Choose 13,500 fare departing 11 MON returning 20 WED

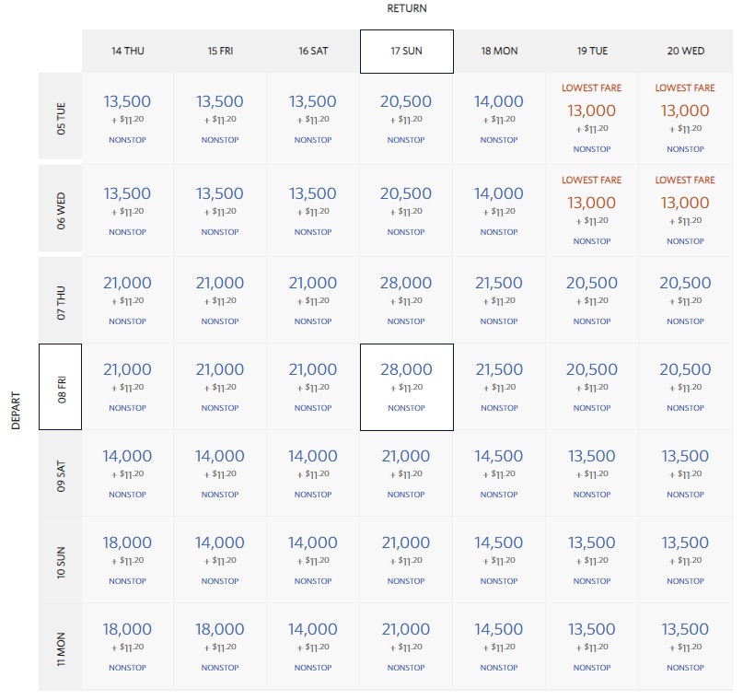coord(685,646)
